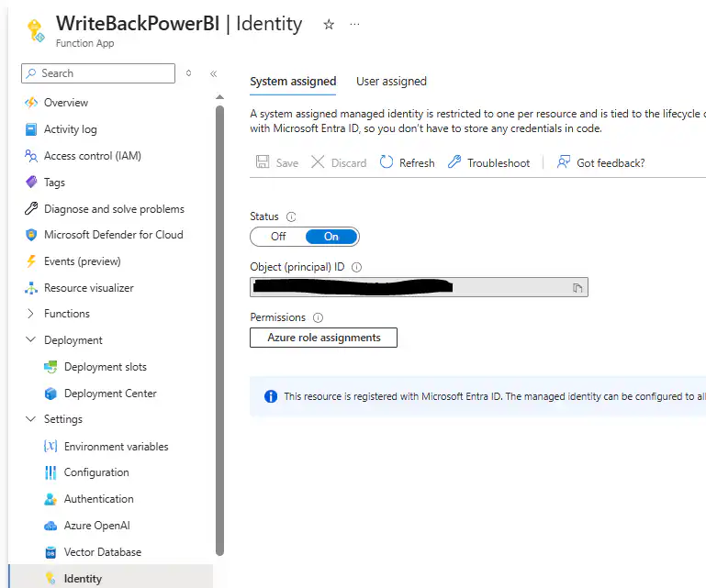Copy the Object (principal) ID value
The width and height of the screenshot is (706, 588).
coord(577,288)
